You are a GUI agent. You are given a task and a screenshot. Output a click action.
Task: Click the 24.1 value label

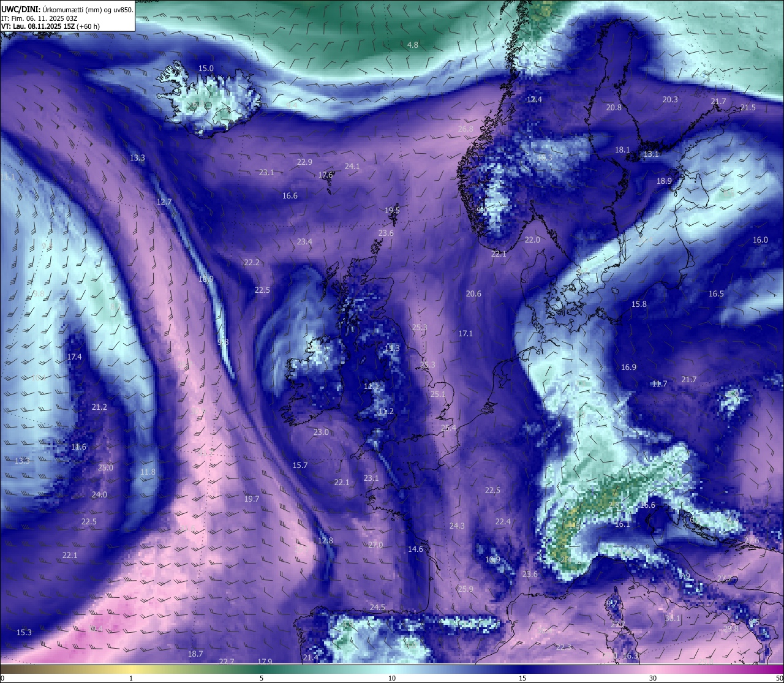[x=352, y=166]
